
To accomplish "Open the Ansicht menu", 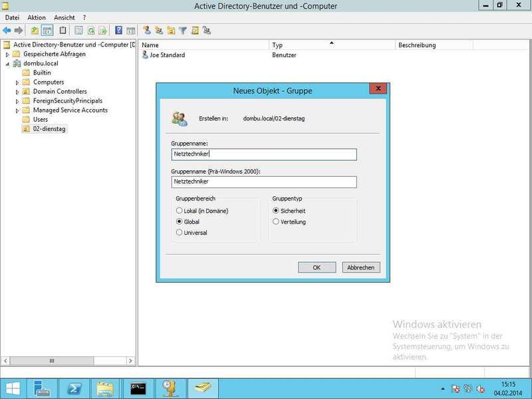I will (x=65, y=17).
